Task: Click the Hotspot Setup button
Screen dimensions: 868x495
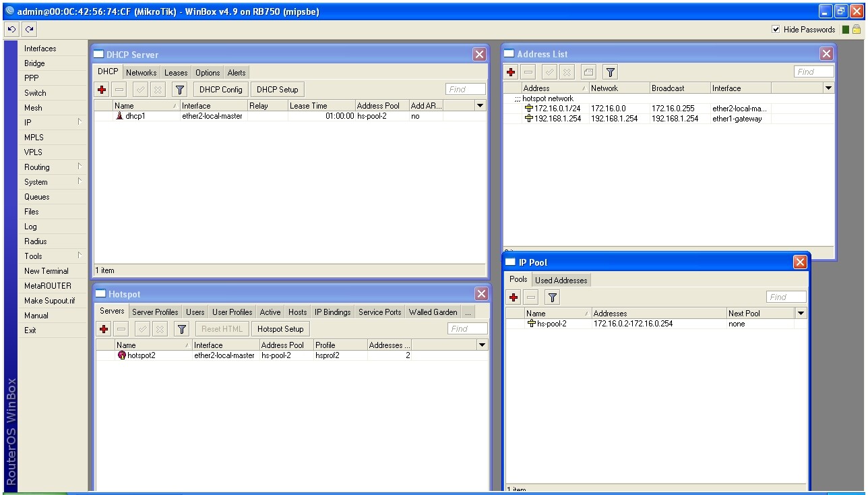Action: pyautogui.click(x=280, y=329)
